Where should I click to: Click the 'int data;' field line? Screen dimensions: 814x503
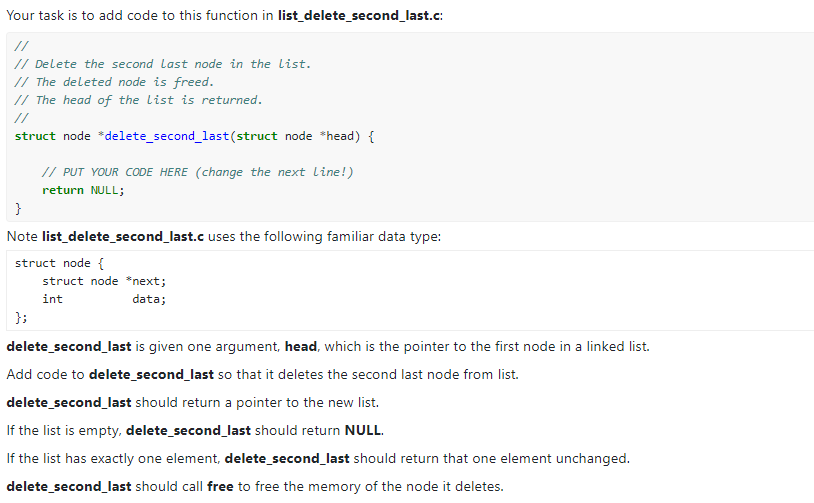coord(104,299)
